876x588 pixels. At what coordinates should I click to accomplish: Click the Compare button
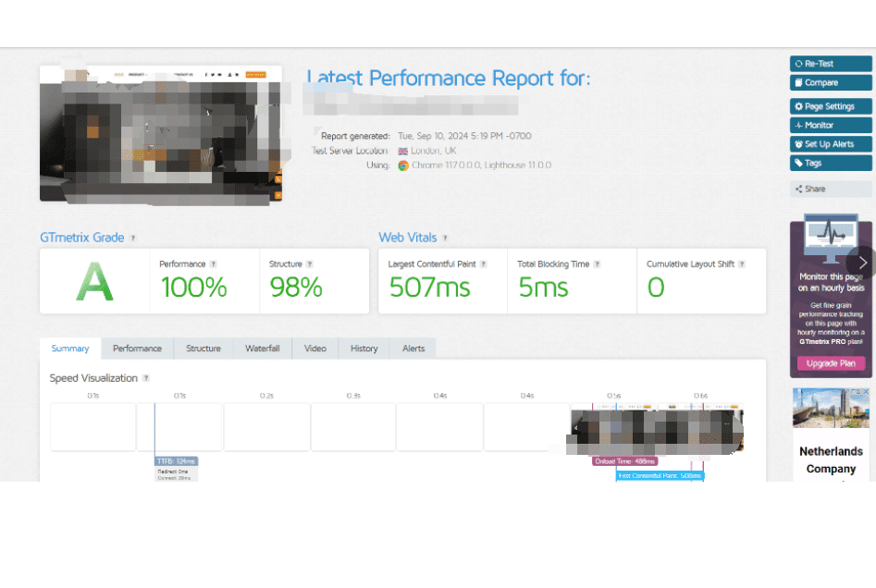830,82
